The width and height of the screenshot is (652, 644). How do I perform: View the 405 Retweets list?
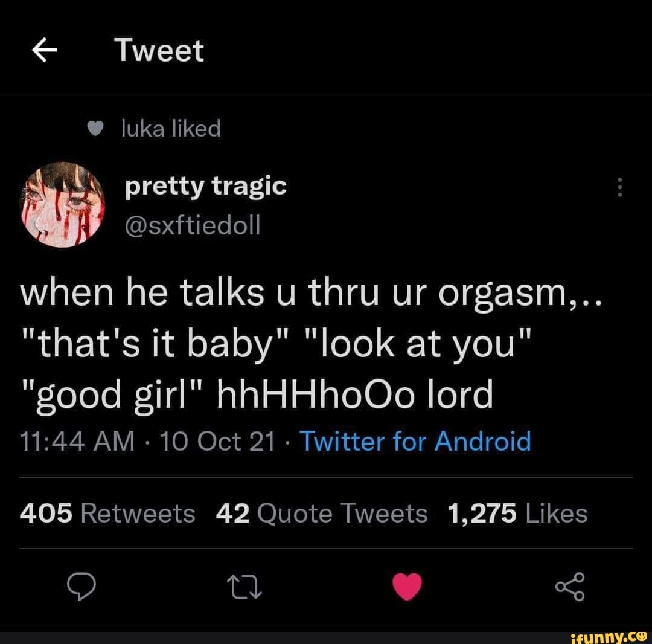pyautogui.click(x=107, y=513)
